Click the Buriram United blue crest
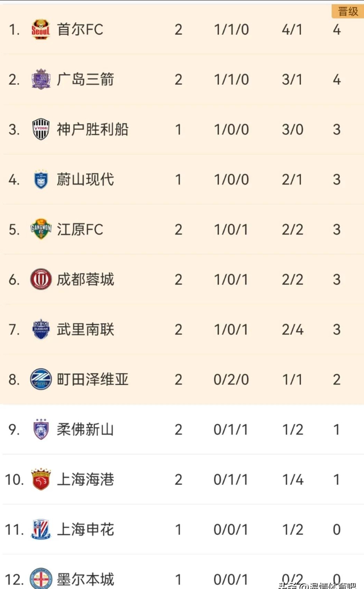Viewport: 364px width, 589px height. [41, 329]
